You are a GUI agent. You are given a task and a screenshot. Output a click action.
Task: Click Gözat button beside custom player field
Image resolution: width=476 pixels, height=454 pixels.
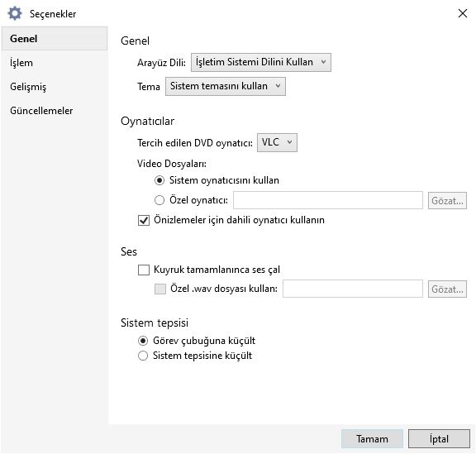pos(447,201)
